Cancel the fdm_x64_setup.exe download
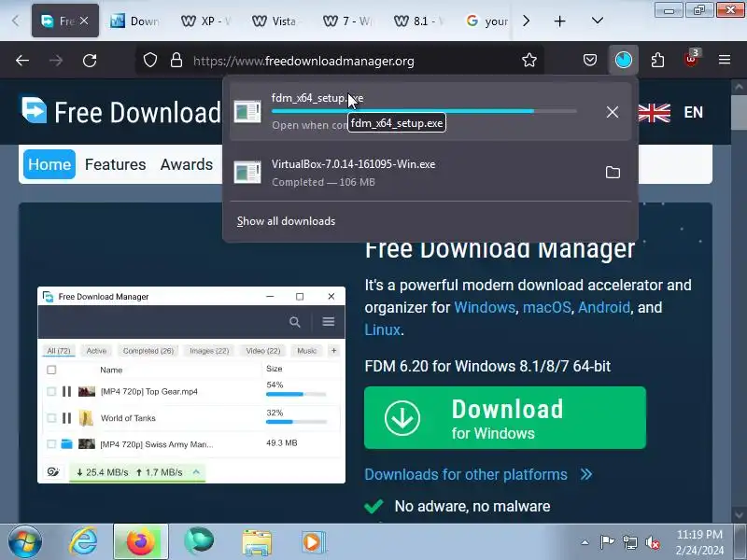The width and height of the screenshot is (747, 560). [x=613, y=112]
